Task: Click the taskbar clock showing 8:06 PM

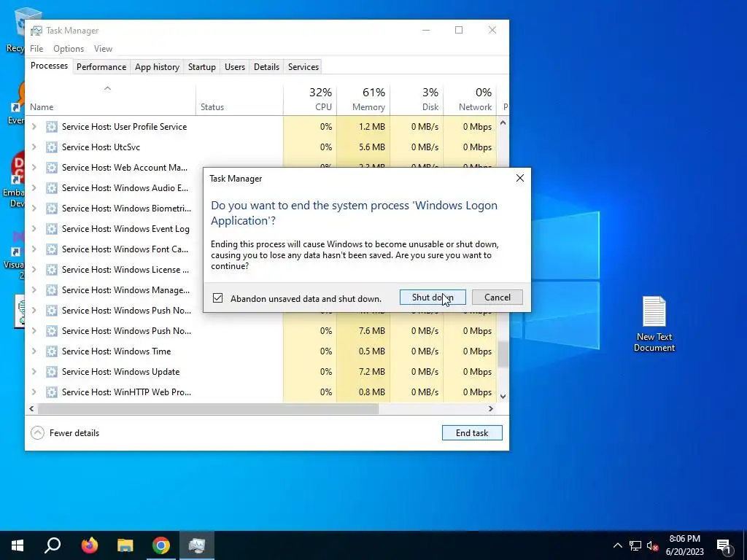Action: 684,545
